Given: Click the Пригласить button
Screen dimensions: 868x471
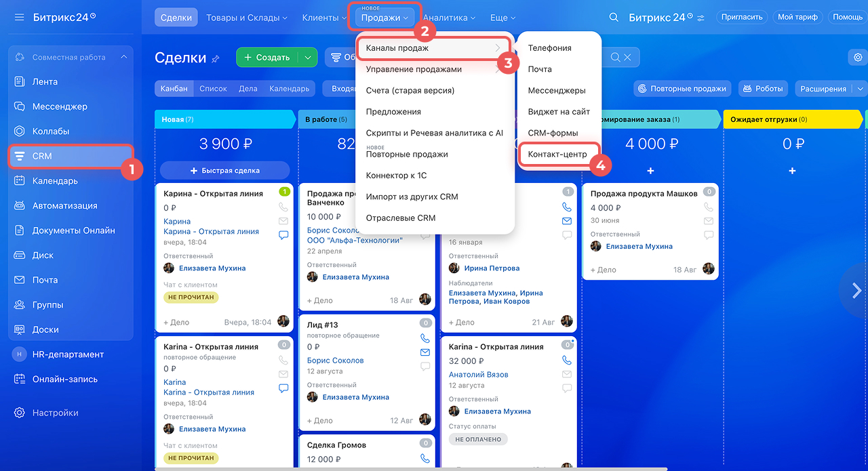Looking at the screenshot, I should tap(742, 18).
